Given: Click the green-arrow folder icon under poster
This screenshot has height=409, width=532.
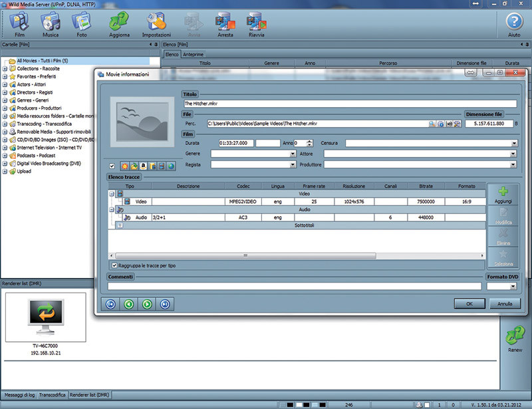Looking at the screenshot, I should [x=134, y=166].
